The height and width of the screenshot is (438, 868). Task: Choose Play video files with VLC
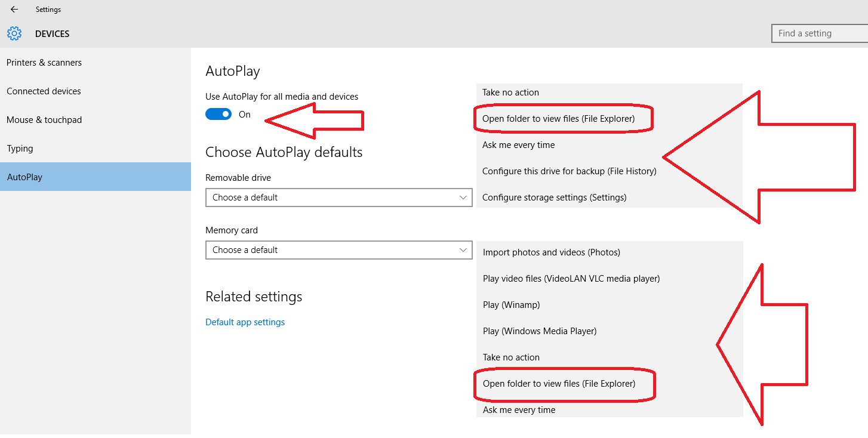571,278
